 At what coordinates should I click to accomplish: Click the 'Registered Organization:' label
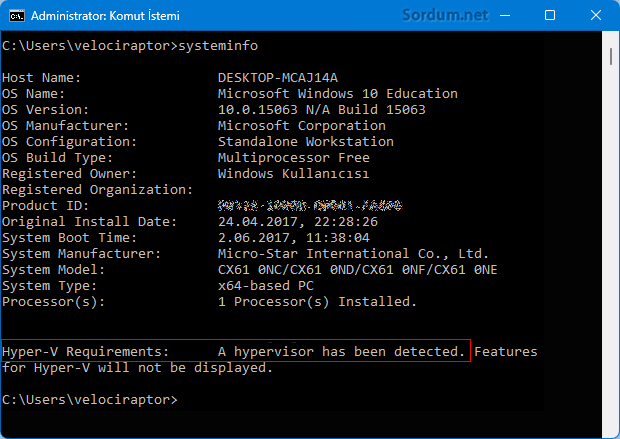pos(97,190)
